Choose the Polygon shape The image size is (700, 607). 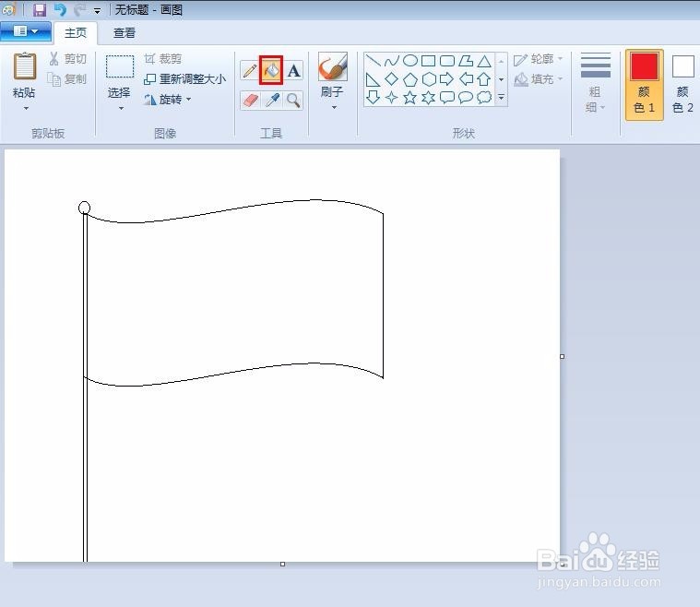(x=466, y=61)
